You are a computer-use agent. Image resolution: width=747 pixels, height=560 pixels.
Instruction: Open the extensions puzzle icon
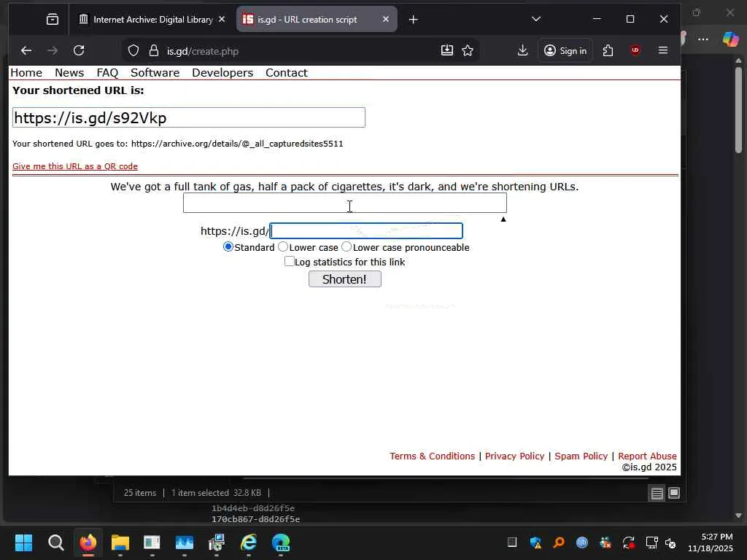608,50
